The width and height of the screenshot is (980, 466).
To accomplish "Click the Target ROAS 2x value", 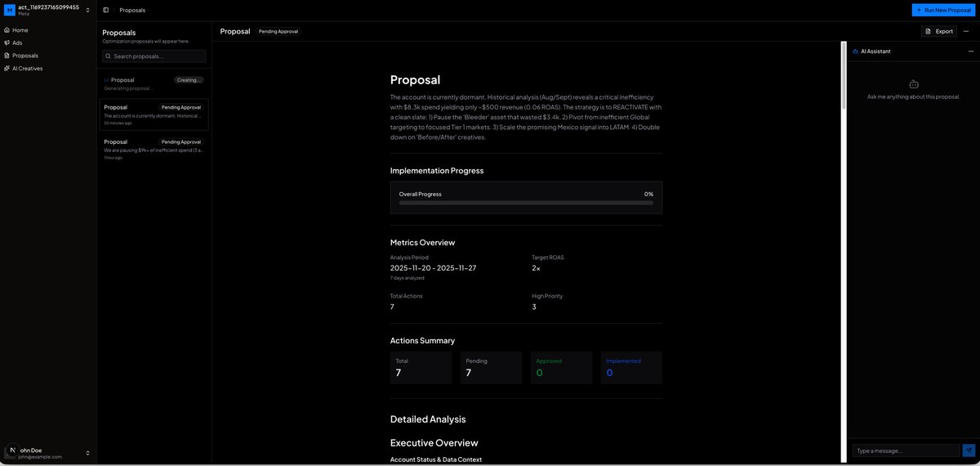I will [x=536, y=268].
